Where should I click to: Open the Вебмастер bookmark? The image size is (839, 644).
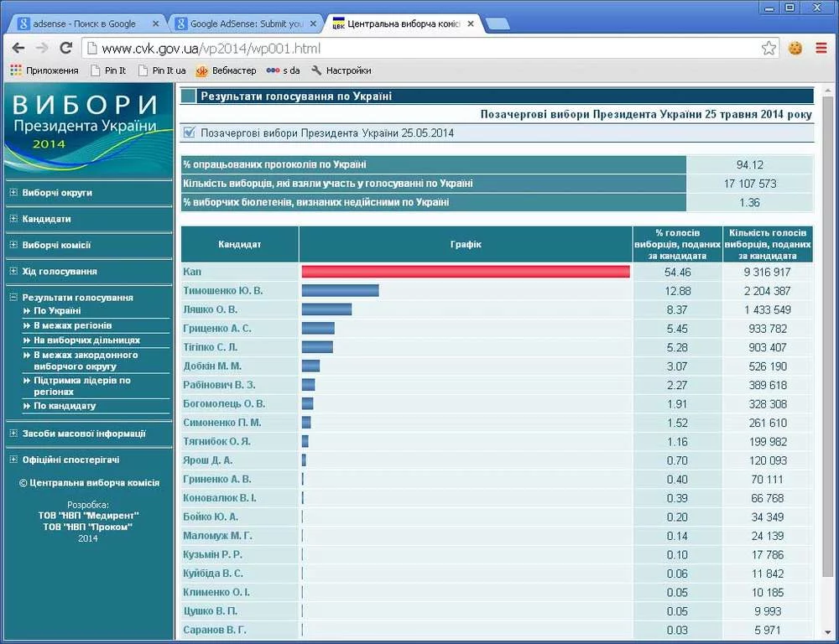pos(227,70)
